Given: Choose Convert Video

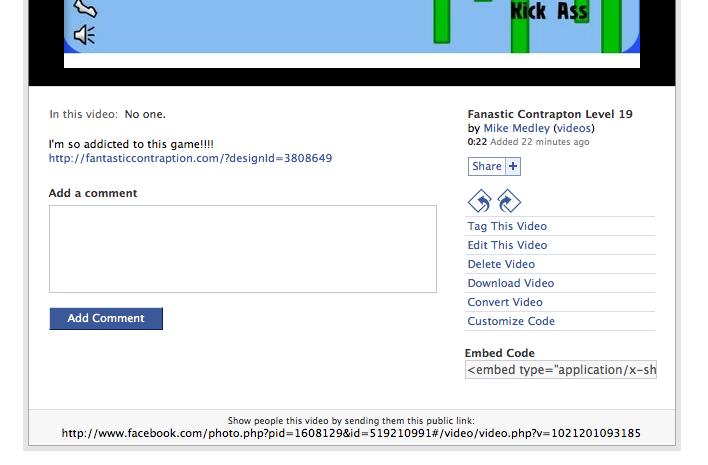Looking at the screenshot, I should [505, 302].
